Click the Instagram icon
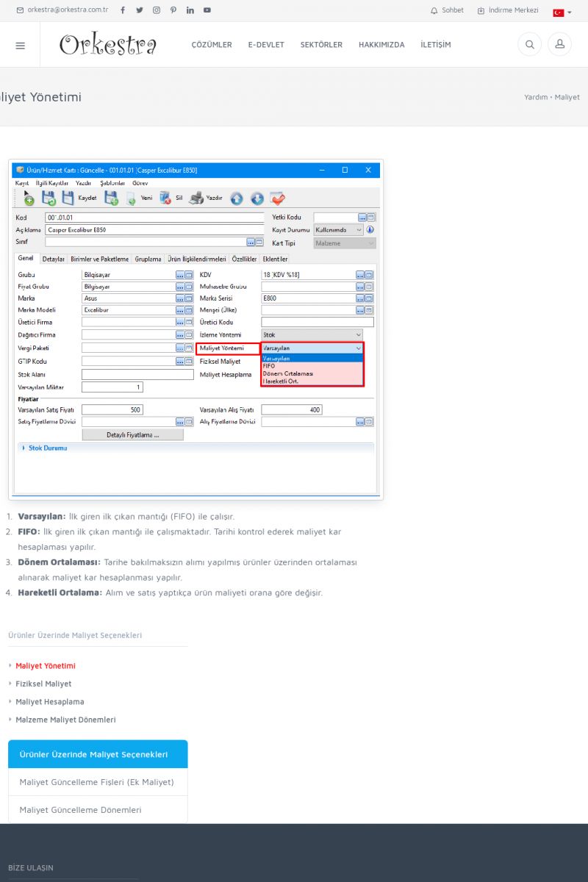Viewport: 588px width, 882px height. tap(157, 10)
